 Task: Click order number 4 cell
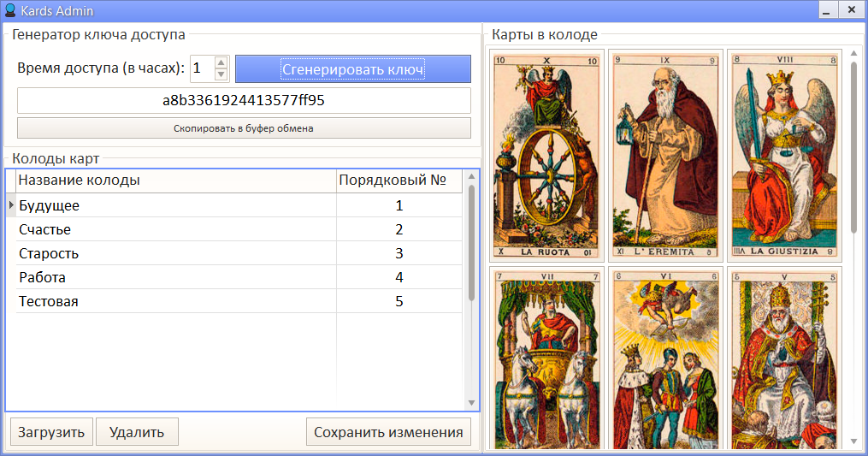399,277
